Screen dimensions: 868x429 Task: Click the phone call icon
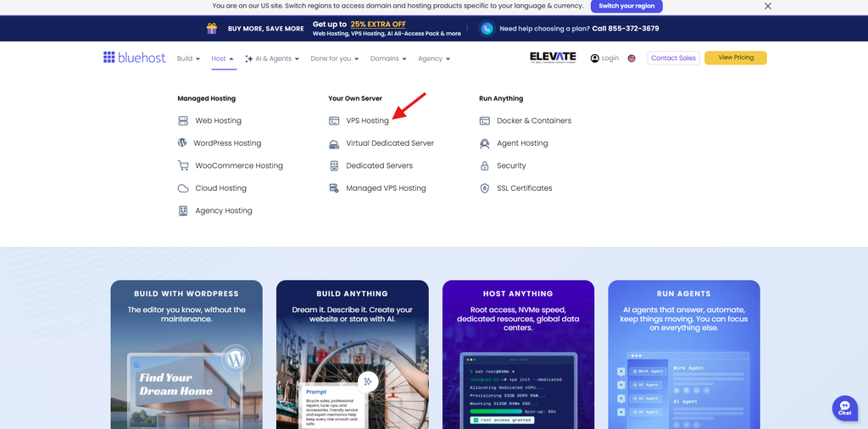tap(487, 29)
